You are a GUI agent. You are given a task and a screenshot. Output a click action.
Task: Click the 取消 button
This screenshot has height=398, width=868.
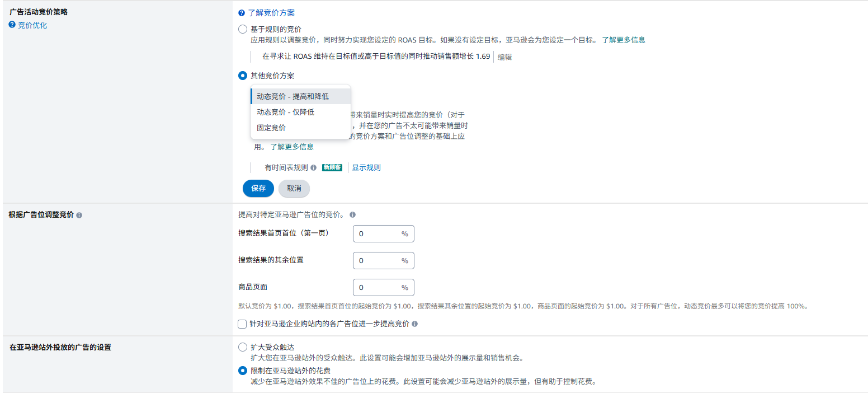click(294, 188)
